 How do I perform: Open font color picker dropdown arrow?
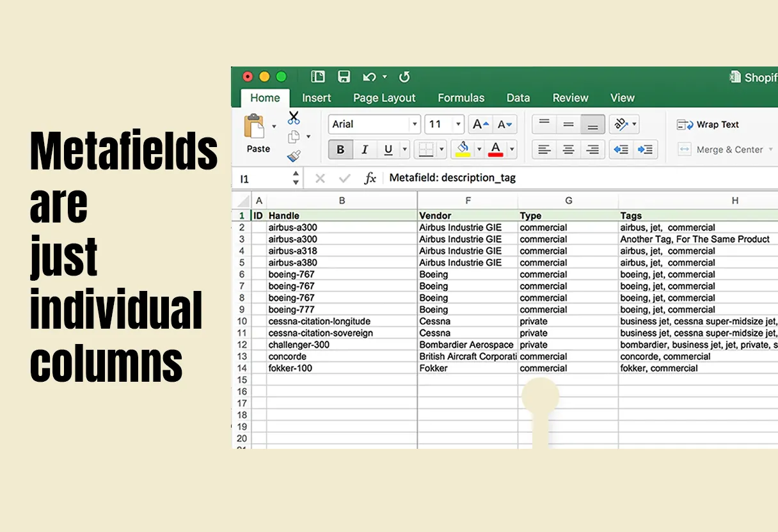[512, 150]
